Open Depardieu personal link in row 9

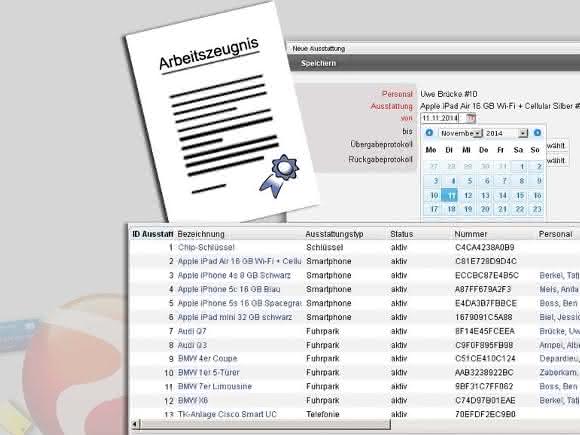coord(559,358)
